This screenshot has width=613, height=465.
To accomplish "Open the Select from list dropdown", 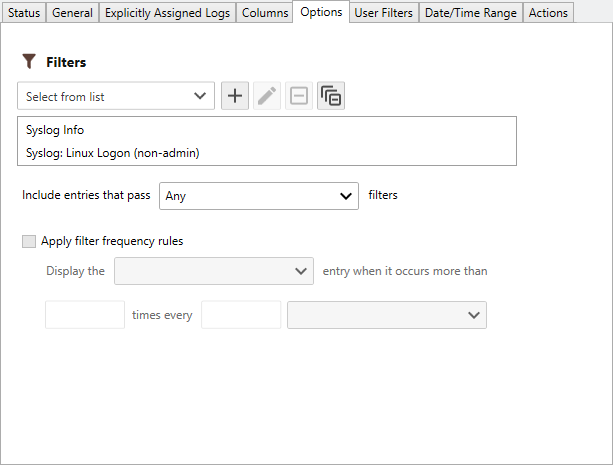I will pyautogui.click(x=116, y=97).
